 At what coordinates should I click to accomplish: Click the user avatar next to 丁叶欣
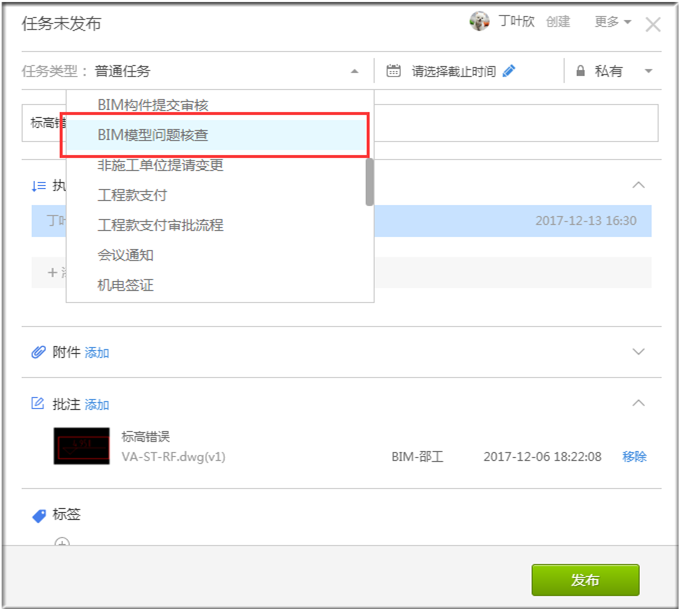pyautogui.click(x=480, y=22)
